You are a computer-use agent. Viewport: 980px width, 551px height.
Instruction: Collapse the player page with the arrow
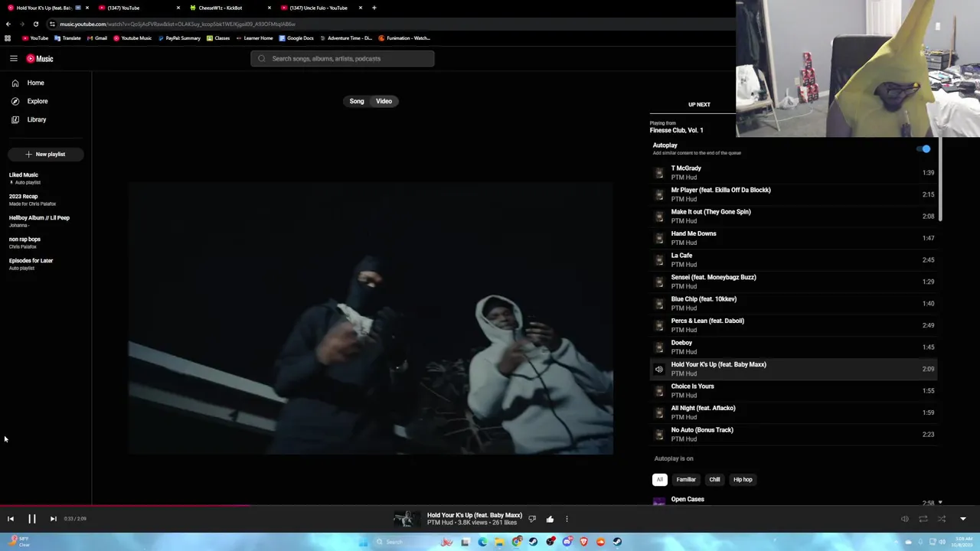pos(962,519)
